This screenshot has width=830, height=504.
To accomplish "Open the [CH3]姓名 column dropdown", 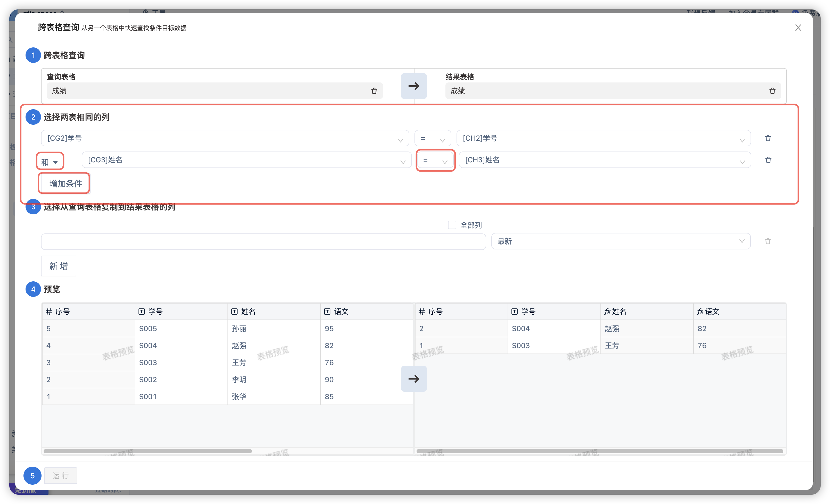I will 605,160.
